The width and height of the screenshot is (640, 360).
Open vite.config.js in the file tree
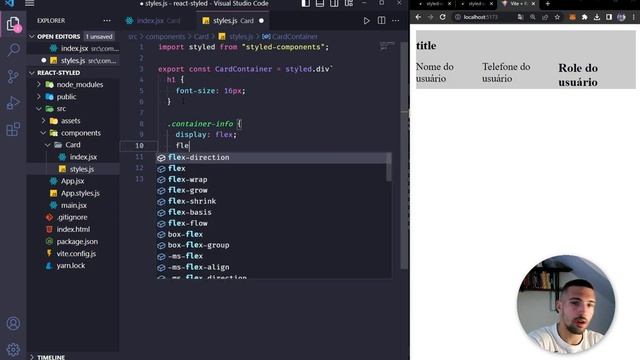(76, 253)
